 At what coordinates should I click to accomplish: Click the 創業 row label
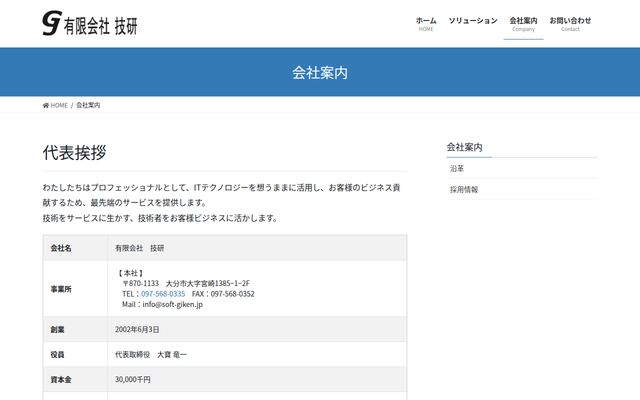pyautogui.click(x=58, y=330)
